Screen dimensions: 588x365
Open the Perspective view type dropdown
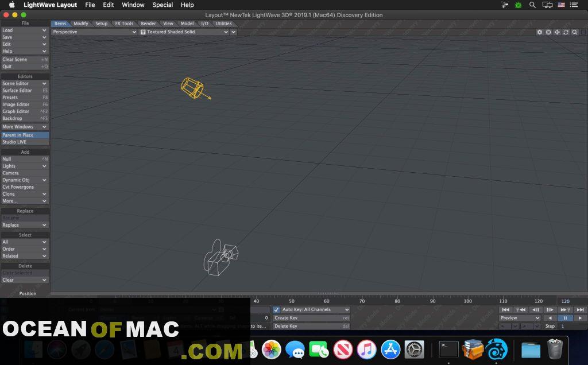tap(95, 32)
